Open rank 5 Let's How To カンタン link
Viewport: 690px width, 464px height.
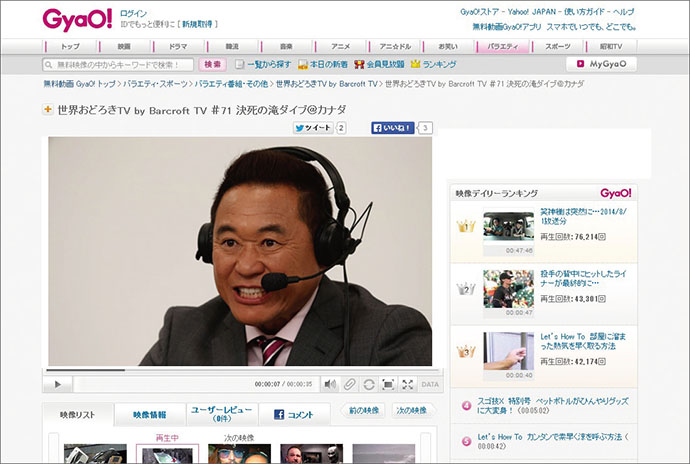coord(553,441)
